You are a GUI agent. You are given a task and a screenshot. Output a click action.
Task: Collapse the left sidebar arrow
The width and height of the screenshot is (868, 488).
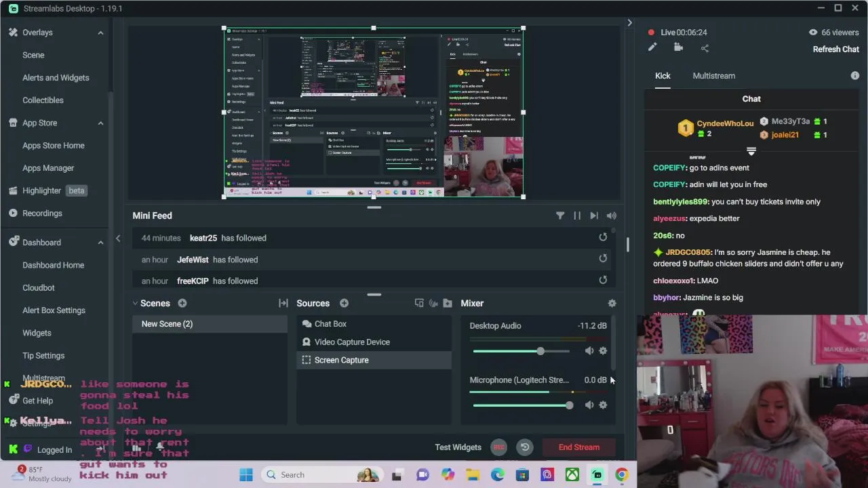coord(118,238)
